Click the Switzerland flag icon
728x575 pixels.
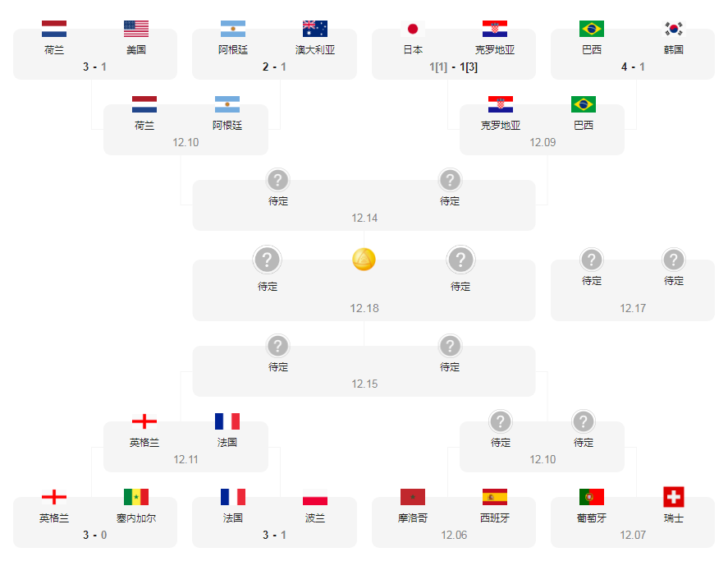coord(674,497)
